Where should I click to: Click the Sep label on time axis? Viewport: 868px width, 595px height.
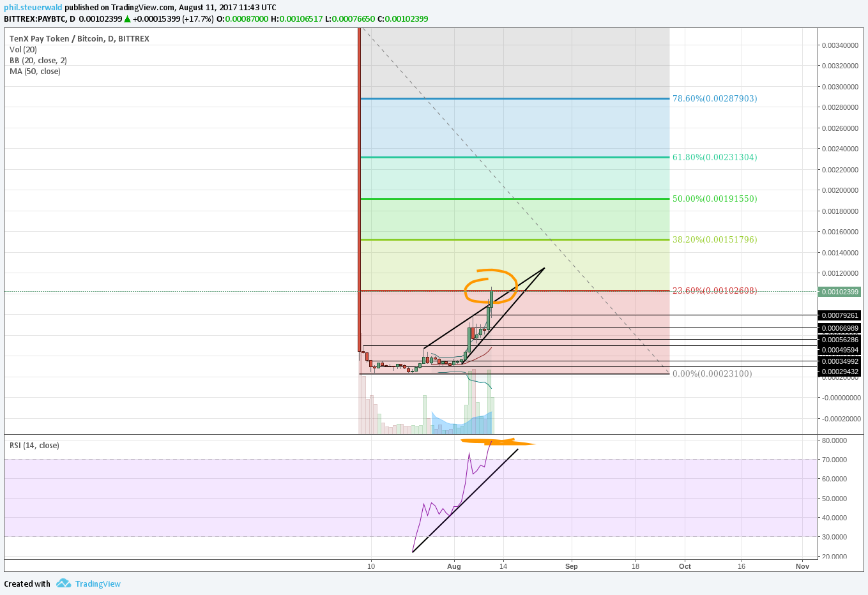(572, 566)
